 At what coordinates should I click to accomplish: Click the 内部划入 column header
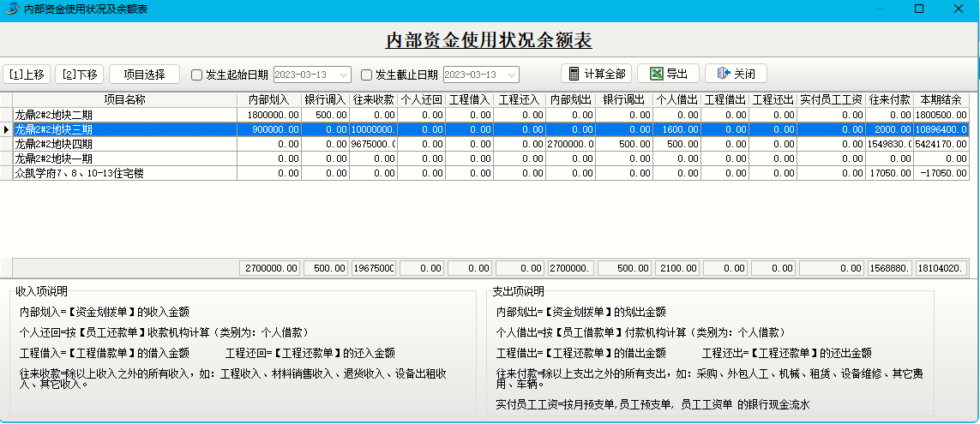click(x=269, y=100)
